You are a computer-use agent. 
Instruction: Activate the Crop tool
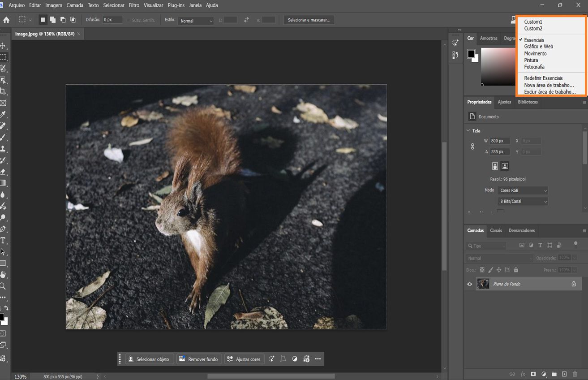(x=4, y=91)
